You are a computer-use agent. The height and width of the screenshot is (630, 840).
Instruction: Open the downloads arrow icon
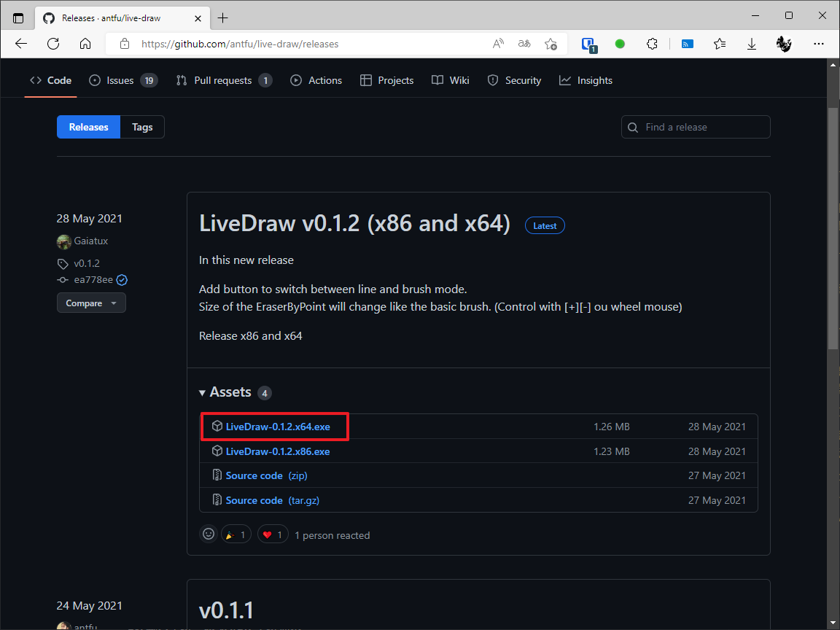[x=752, y=44]
